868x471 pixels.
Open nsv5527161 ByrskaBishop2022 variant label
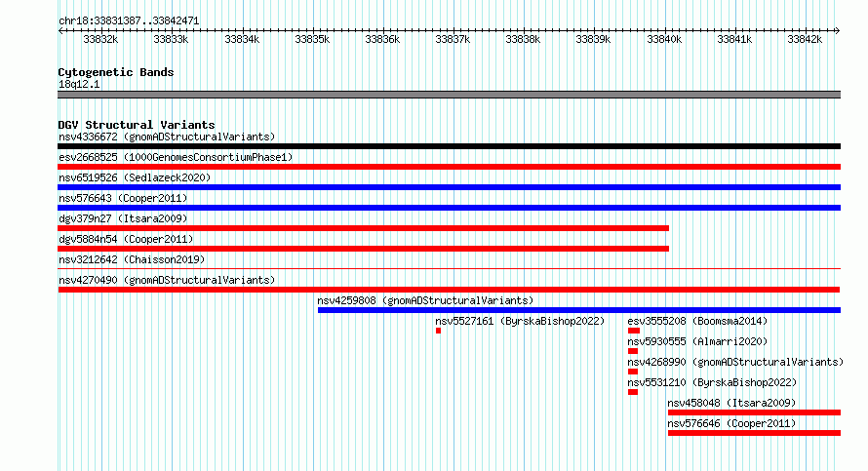[x=520, y=321]
